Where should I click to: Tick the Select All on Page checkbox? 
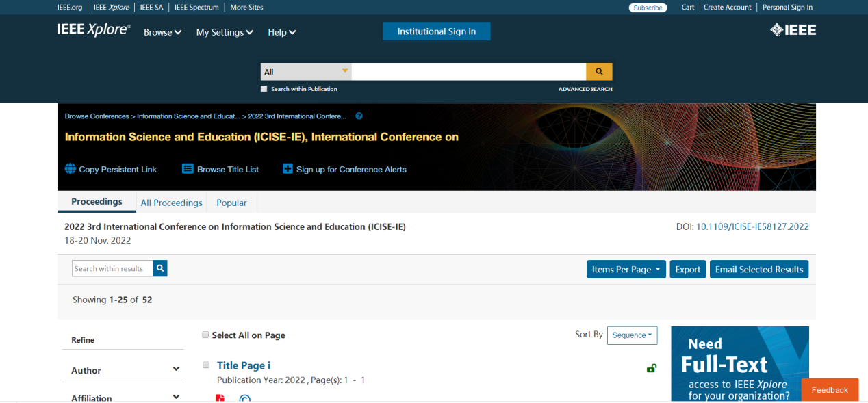click(205, 335)
